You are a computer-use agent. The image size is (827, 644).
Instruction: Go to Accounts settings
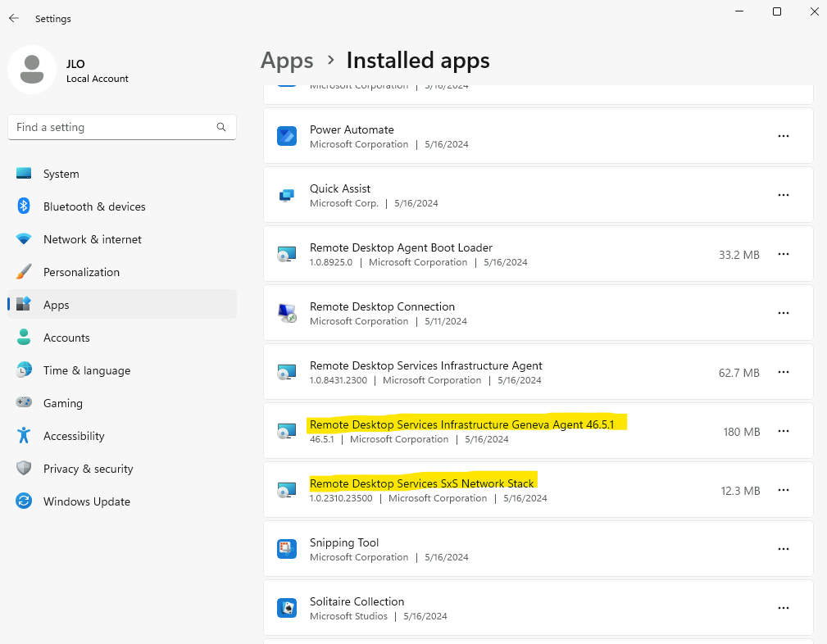[122, 337]
